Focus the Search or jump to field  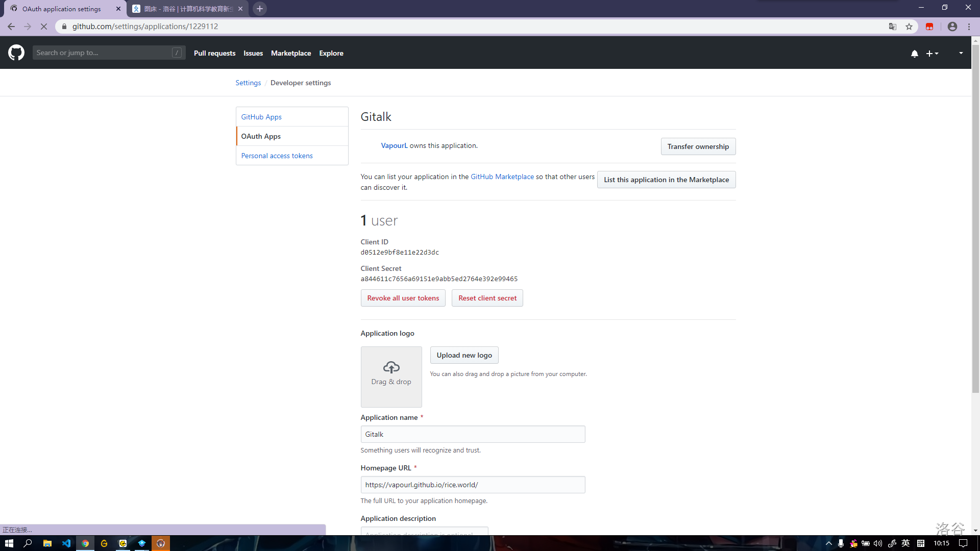coord(109,53)
